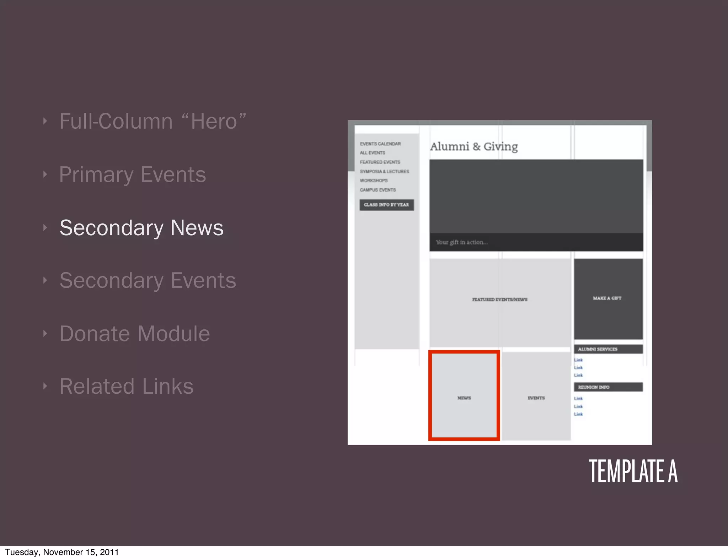Open ALL EVENTS in wireframe sidebar

click(372, 153)
